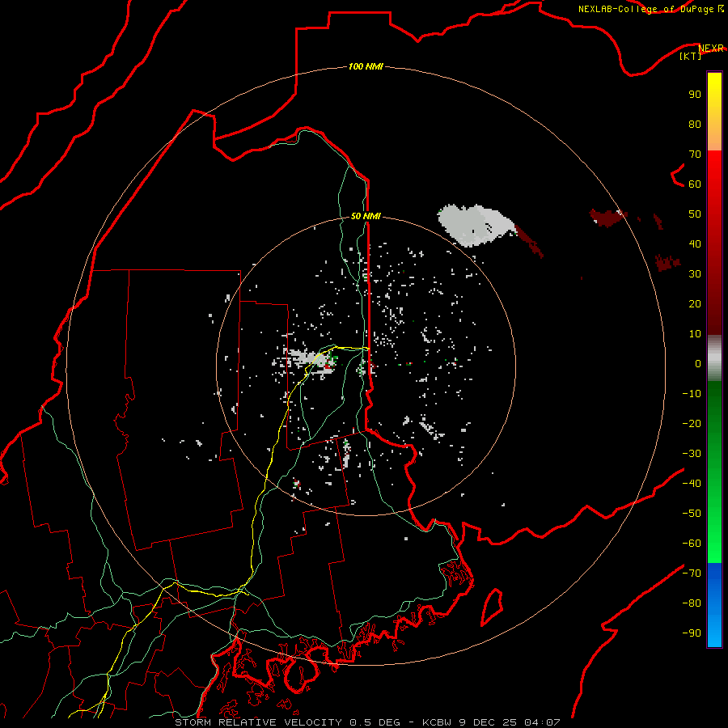Click the 0 value on the velocity scale

(x=698, y=364)
